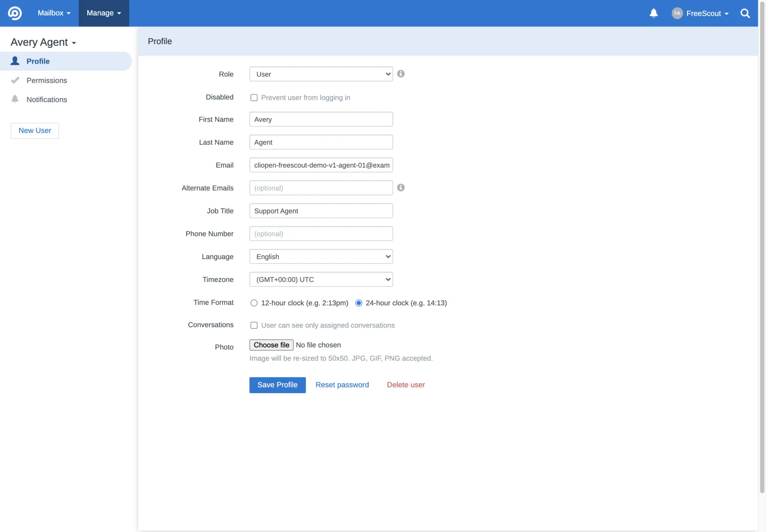Click the Notifications bell icon in the sidebar
This screenshot has height=532, width=766.
pos(15,99)
